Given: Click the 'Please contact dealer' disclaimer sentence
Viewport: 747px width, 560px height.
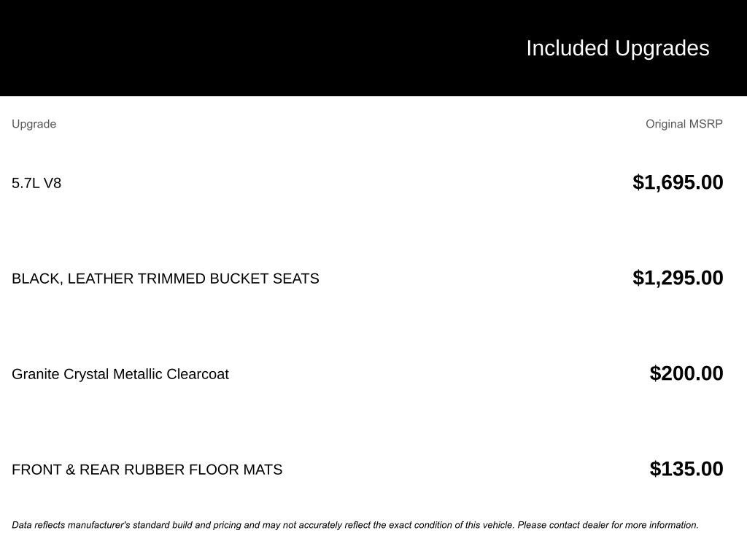Looking at the screenshot, I should click(x=608, y=525).
